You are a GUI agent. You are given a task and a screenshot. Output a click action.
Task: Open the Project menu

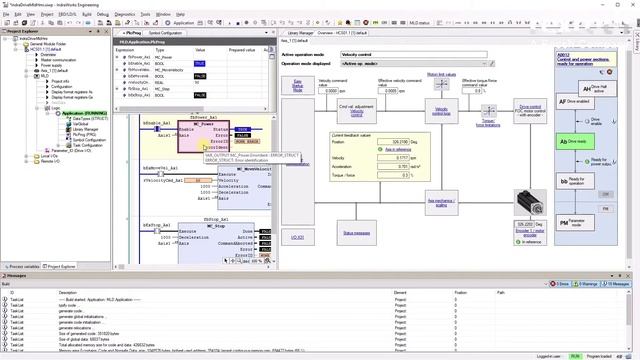[47, 14]
